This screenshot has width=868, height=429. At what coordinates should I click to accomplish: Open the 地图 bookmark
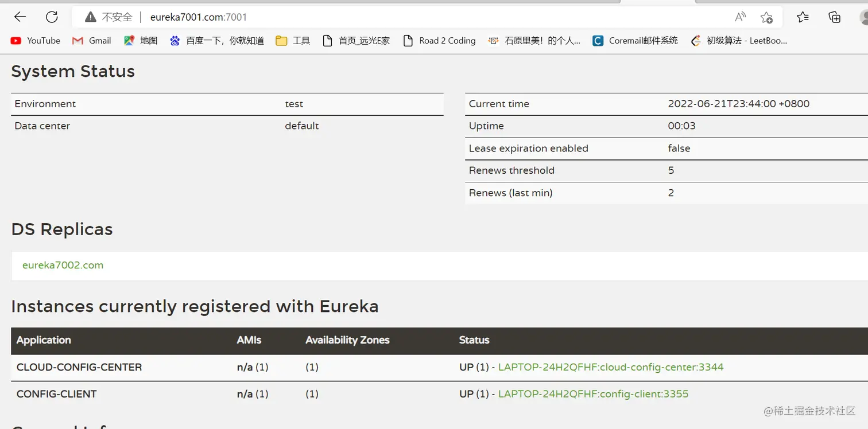[x=141, y=41]
